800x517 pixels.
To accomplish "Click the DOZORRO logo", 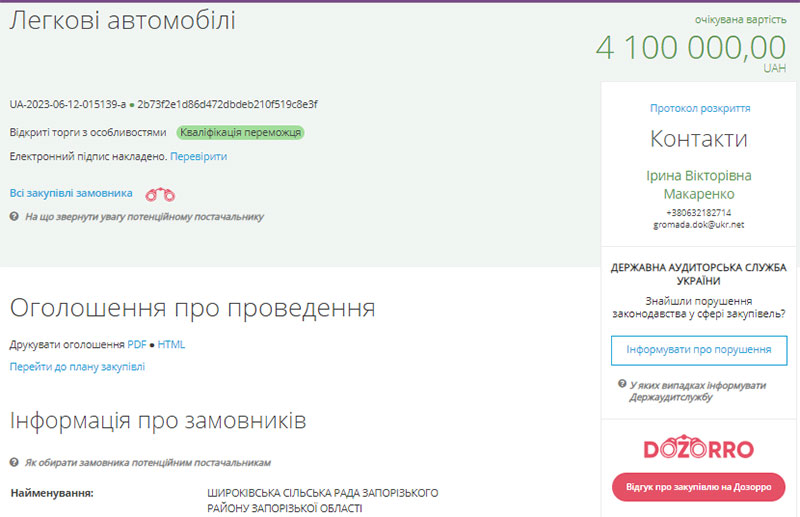I will [699, 449].
